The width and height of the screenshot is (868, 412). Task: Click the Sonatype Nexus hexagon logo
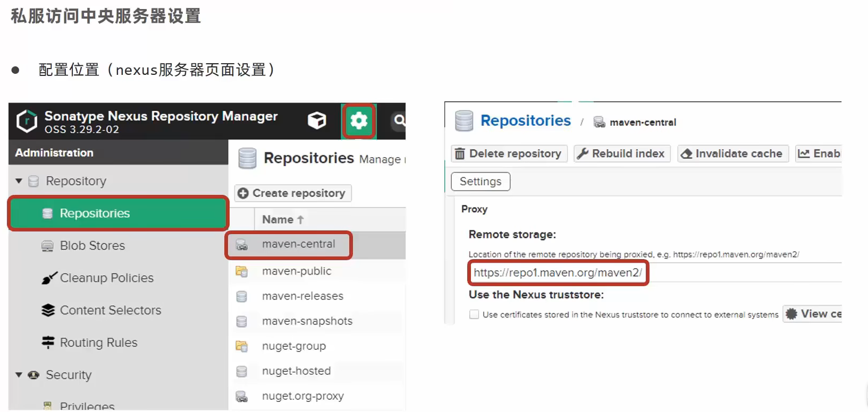(x=27, y=122)
